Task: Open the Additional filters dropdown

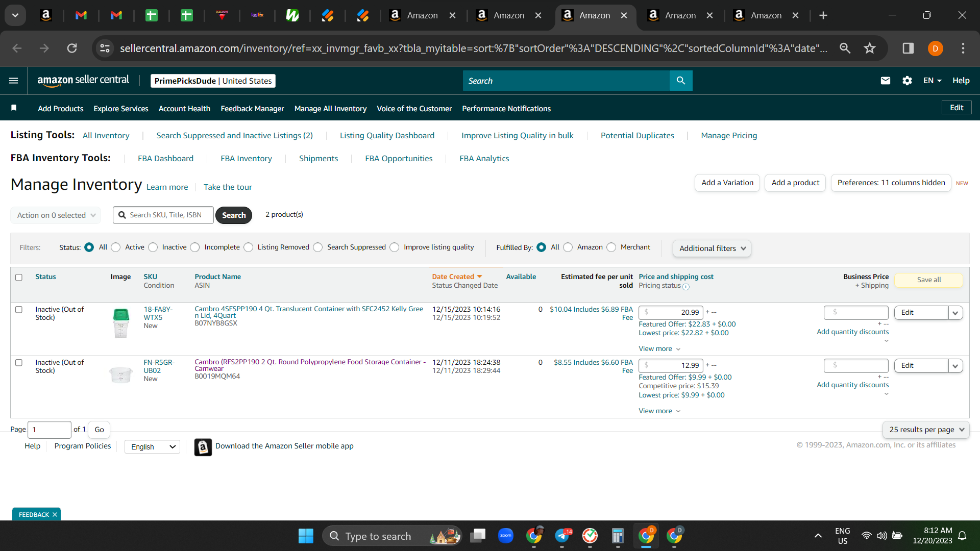Action: pos(712,248)
